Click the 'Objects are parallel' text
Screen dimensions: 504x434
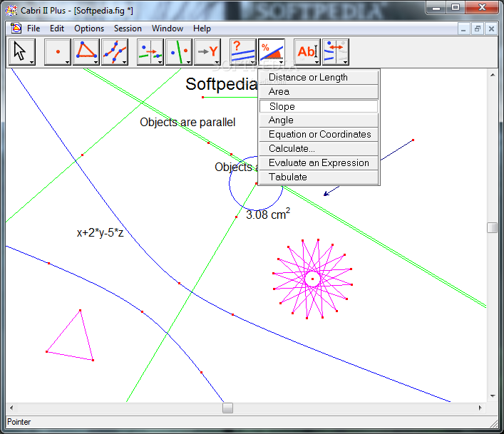[187, 123]
